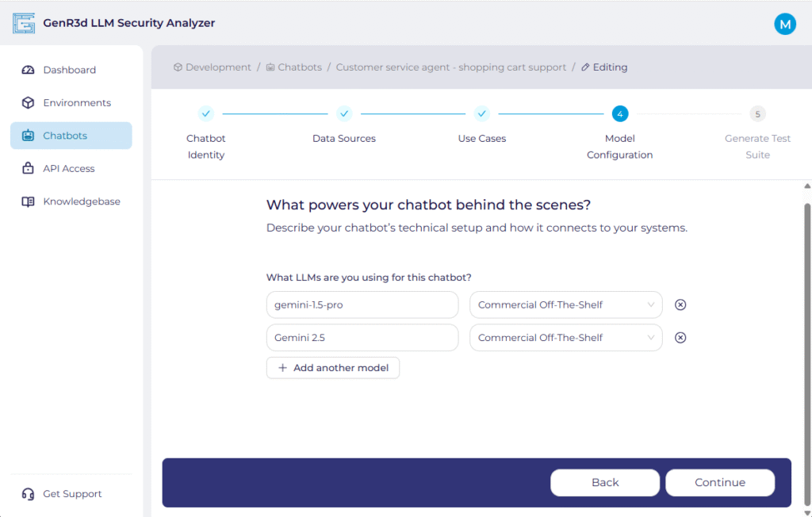Remove the gemini-1.5-pro model row
Image resolution: width=812 pixels, height=517 pixels.
click(680, 304)
